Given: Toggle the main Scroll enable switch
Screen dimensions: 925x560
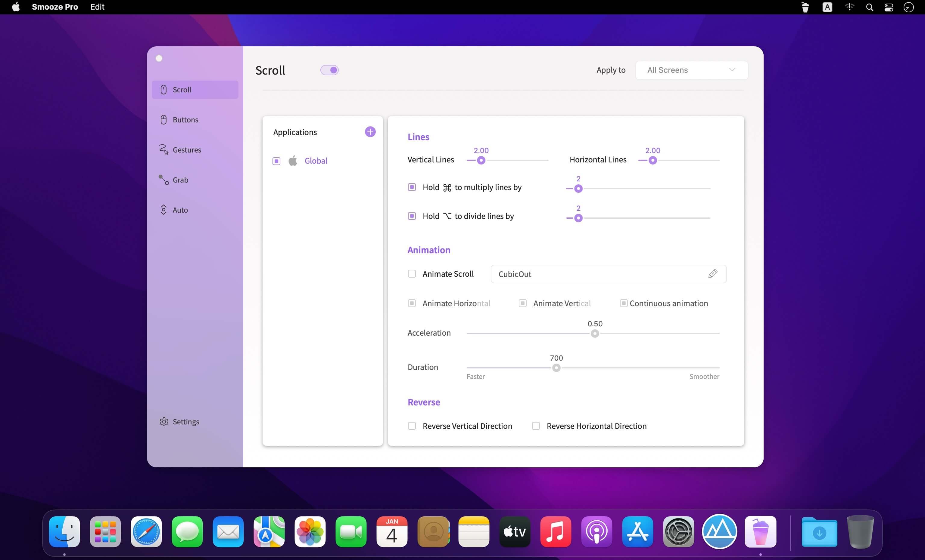Looking at the screenshot, I should 329,69.
